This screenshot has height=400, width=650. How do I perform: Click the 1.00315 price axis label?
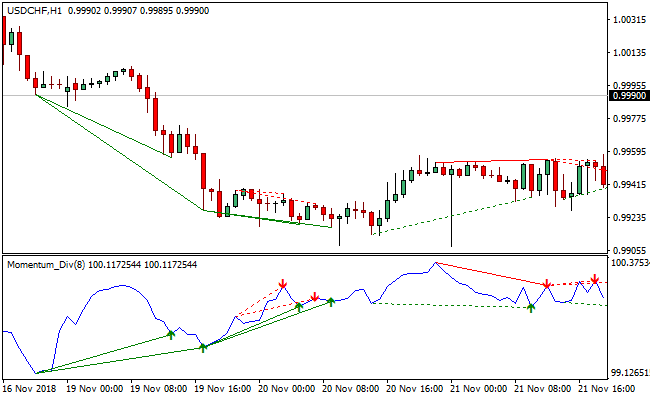(x=628, y=20)
